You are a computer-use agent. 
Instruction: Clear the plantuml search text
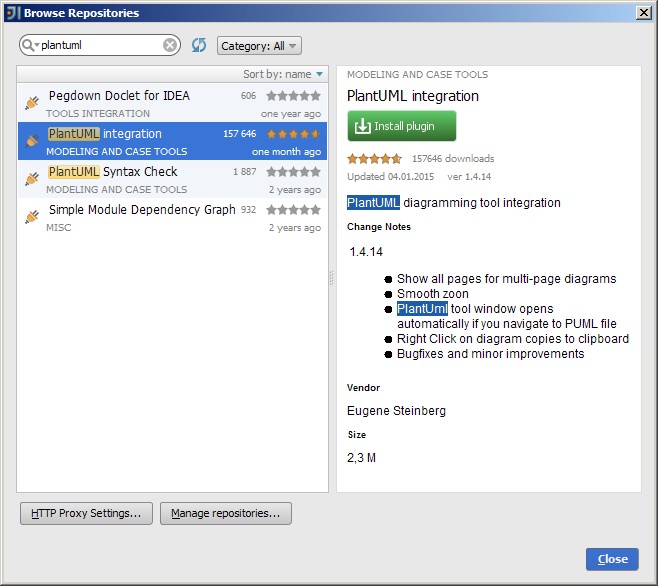[170, 45]
